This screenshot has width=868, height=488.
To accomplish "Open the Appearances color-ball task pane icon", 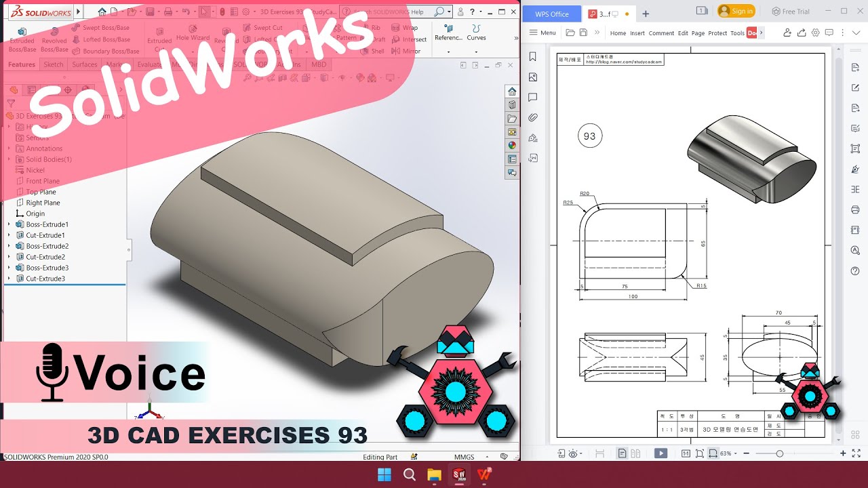I will 512,145.
